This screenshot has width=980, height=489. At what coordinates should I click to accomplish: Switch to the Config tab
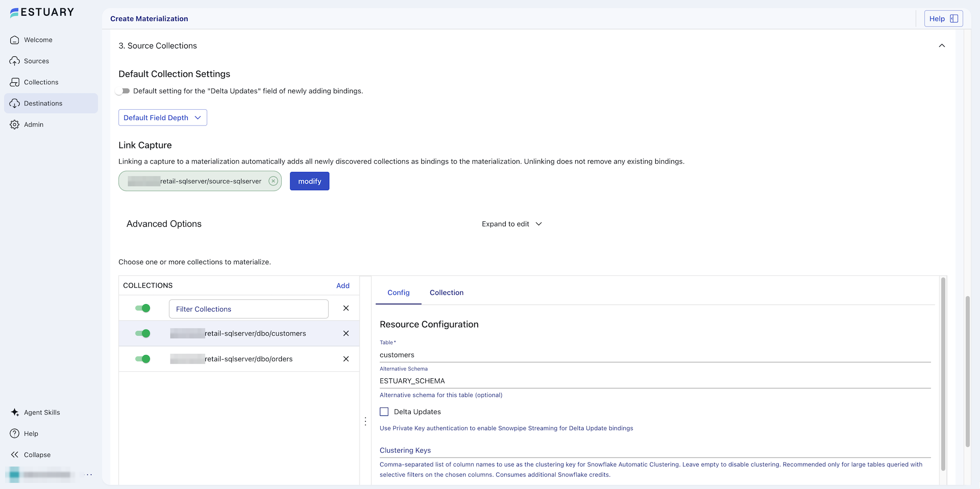(398, 293)
